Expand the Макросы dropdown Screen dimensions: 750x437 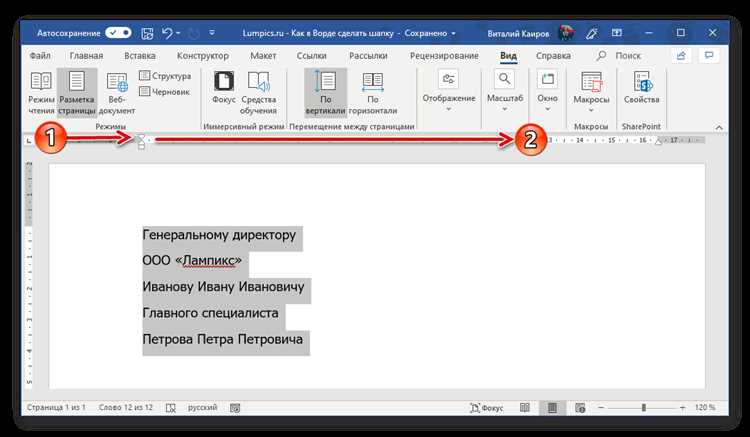point(591,93)
